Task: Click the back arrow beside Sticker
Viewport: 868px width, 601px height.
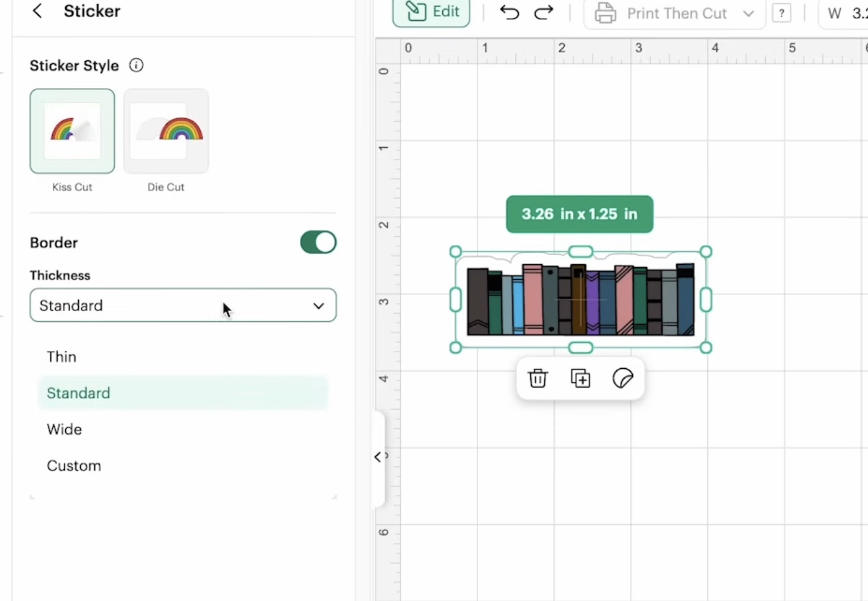Action: point(37,11)
